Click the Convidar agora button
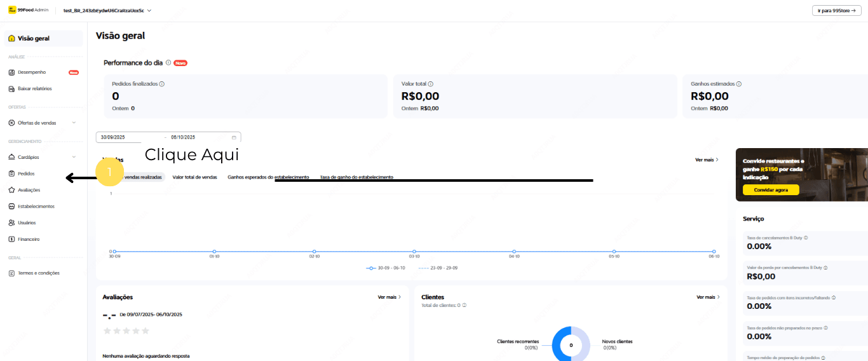868x361 pixels. [770, 190]
